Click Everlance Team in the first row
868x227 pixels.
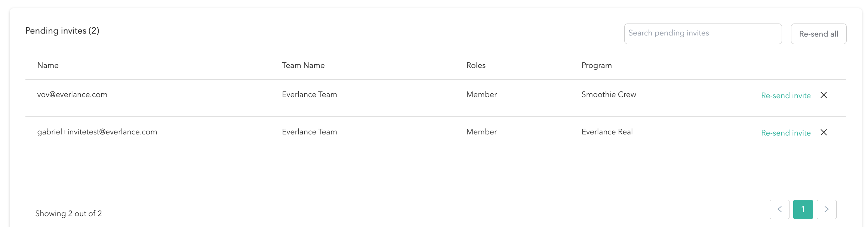pos(310,94)
